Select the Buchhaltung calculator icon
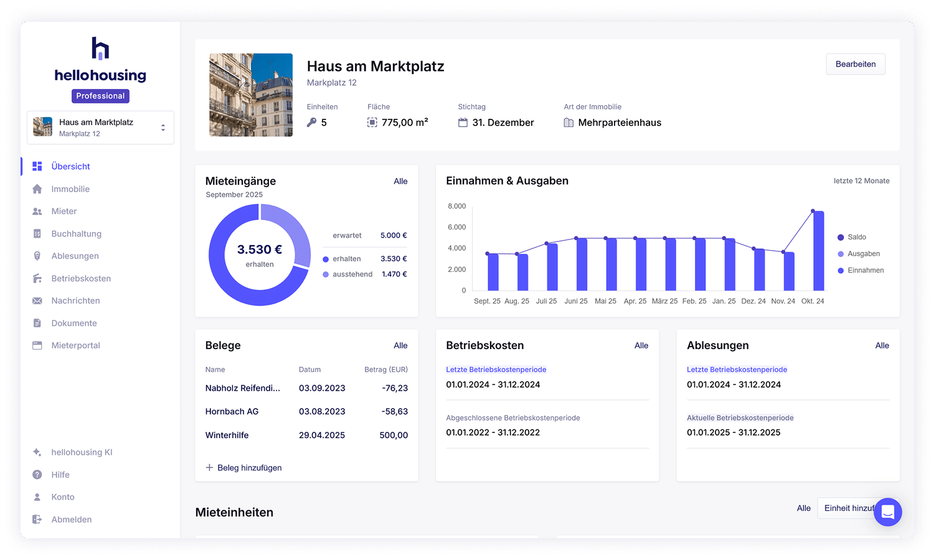The height and width of the screenshot is (560, 934). coord(37,234)
